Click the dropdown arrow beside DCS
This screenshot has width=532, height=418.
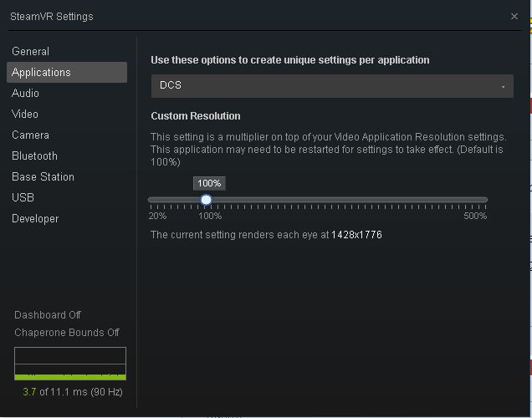point(504,87)
